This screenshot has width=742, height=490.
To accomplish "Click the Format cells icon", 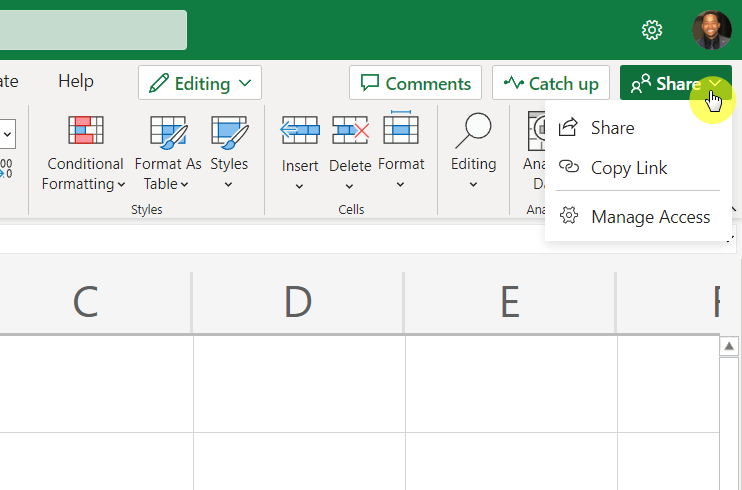I will pos(401,127).
